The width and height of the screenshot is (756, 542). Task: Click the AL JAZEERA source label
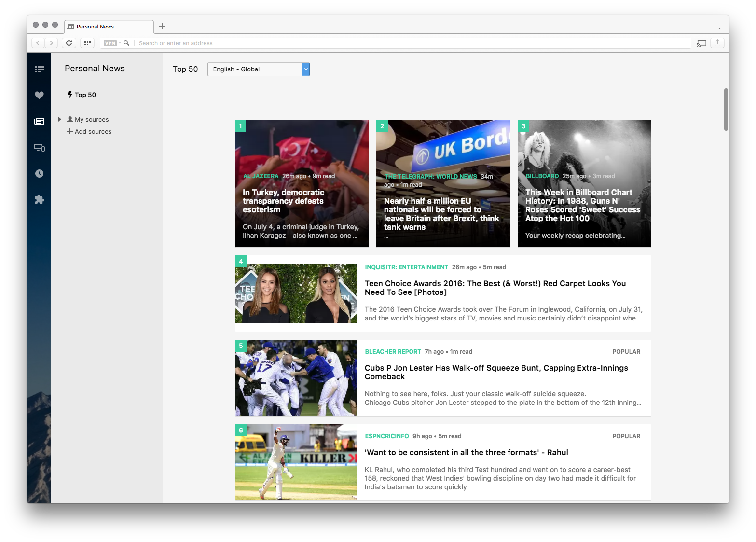pyautogui.click(x=261, y=176)
